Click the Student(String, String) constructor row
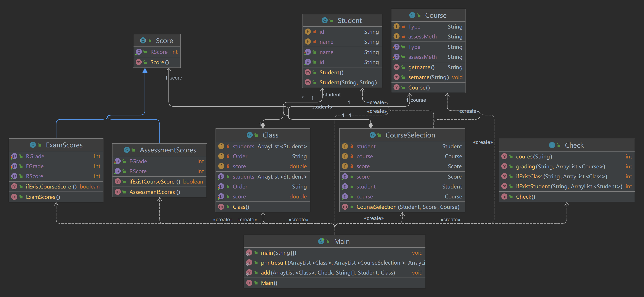The width and height of the screenshot is (644, 297). coord(348,82)
